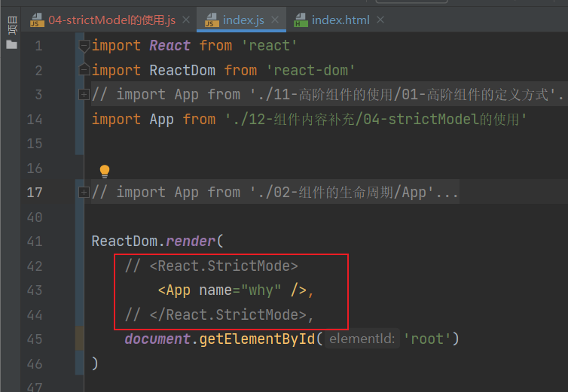The height and width of the screenshot is (392, 568).
Task: Collapse the import block at line 1
Action: 84,46
